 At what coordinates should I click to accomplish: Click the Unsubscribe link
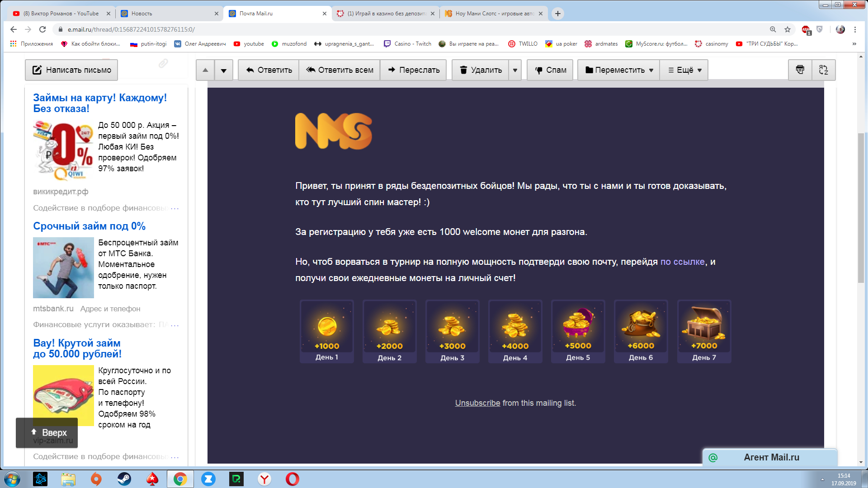coord(477,403)
